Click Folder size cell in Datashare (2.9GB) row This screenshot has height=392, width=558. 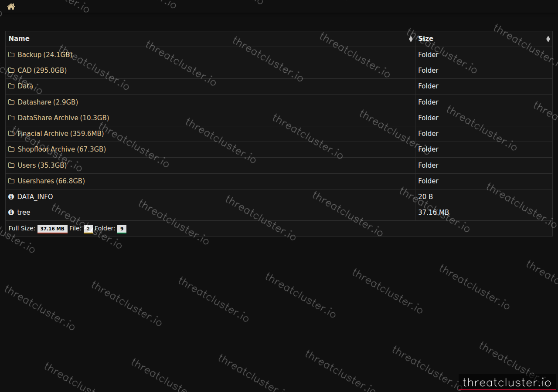click(483, 102)
